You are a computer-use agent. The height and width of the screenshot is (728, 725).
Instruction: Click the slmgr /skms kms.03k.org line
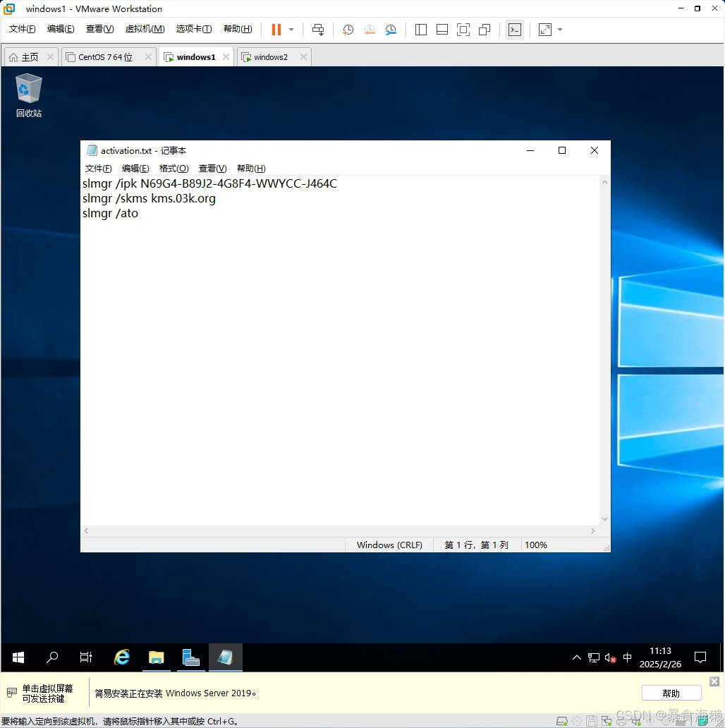149,199
